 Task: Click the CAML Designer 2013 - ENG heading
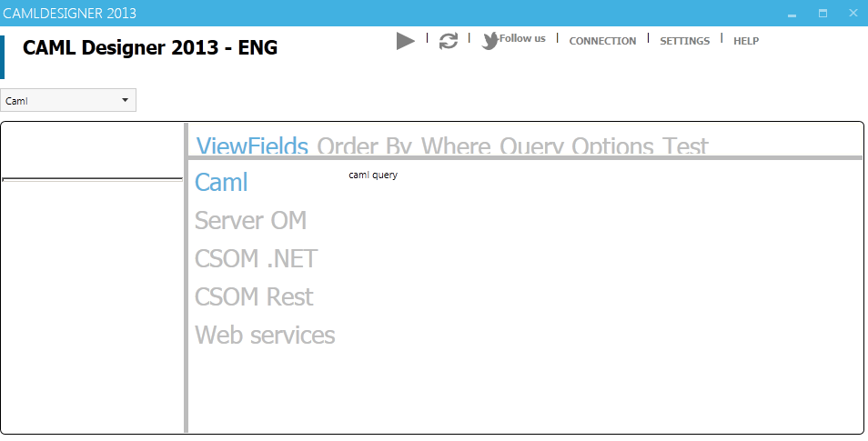(x=150, y=47)
